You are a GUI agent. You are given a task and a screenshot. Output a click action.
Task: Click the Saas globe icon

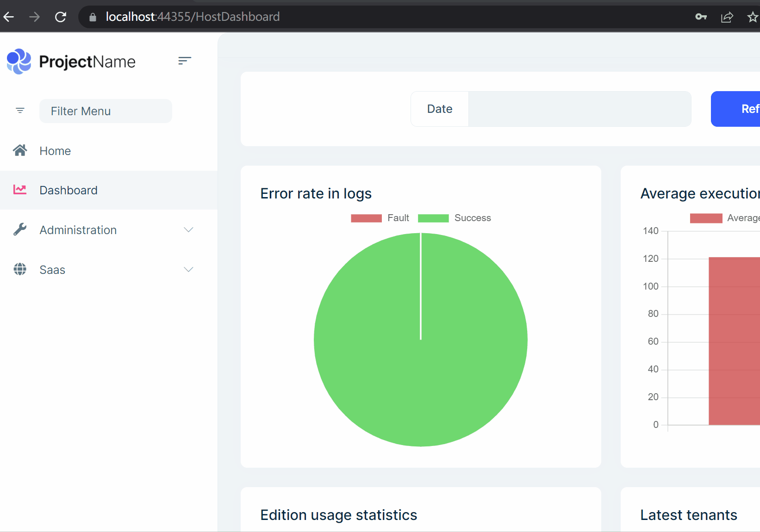20,269
